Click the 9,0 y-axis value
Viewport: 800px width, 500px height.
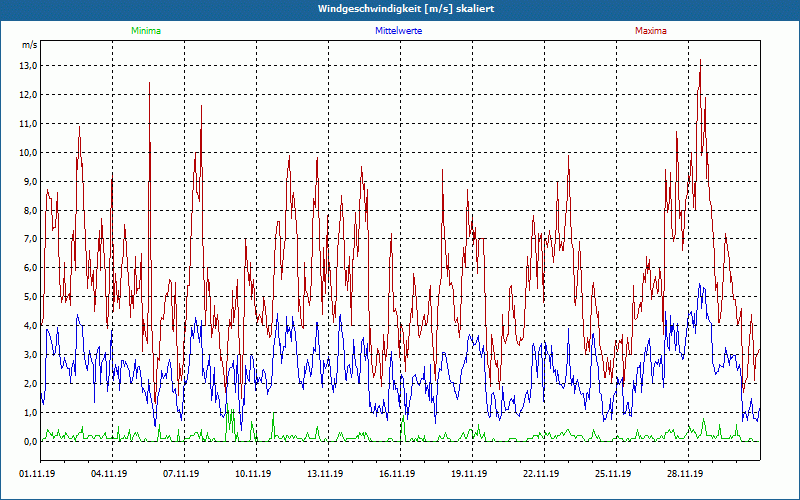[30, 182]
